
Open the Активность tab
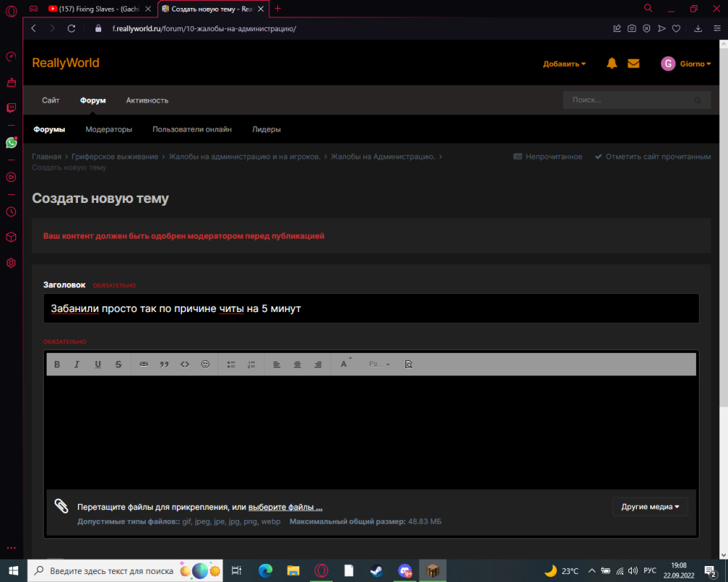[x=147, y=100]
